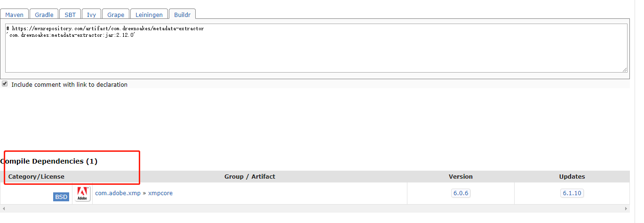
Task: Click inside the Buildr declaration textarea
Action: (316, 48)
